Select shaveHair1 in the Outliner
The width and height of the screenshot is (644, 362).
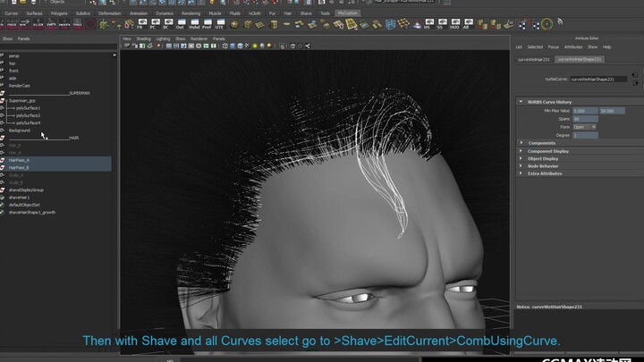19,198
